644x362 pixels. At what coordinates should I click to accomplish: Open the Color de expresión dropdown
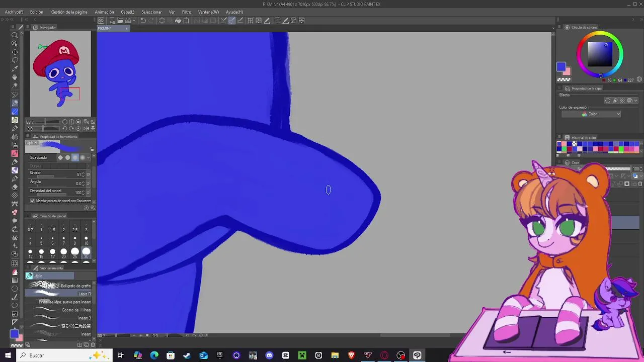pyautogui.click(x=591, y=114)
